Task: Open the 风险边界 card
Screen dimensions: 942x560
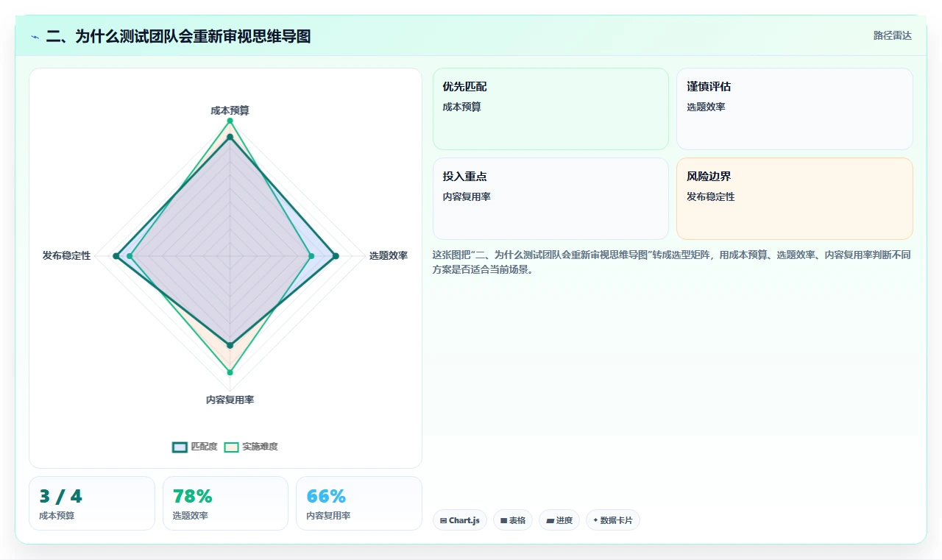Action: point(795,199)
